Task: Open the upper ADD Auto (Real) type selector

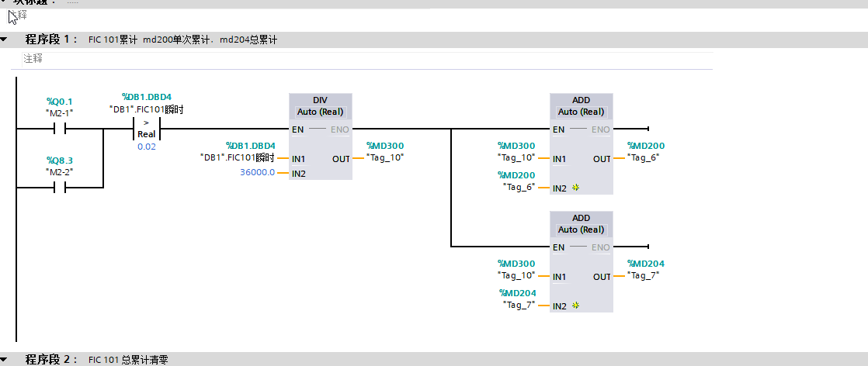Action: pyautogui.click(x=581, y=112)
